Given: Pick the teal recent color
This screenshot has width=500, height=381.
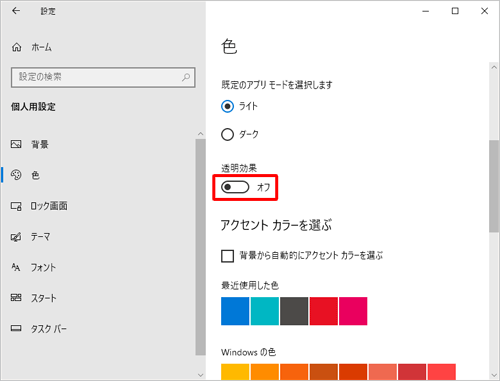Looking at the screenshot, I should coord(265,311).
